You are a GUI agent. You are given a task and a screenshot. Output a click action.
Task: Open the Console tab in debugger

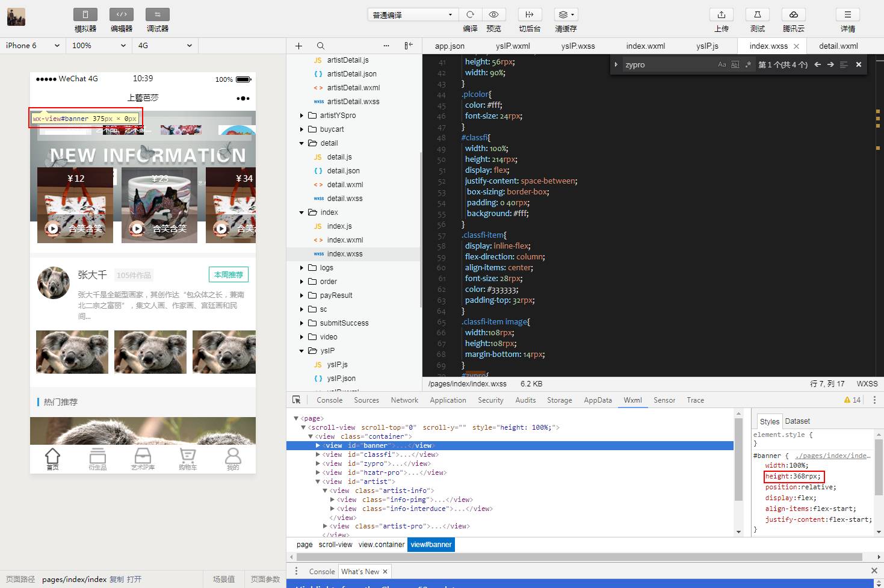coord(329,400)
